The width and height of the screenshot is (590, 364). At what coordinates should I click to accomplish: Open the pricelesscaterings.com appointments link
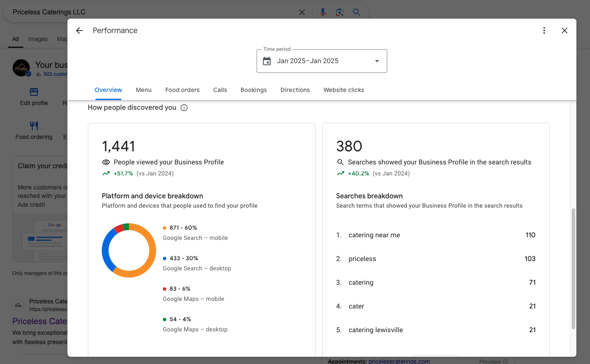tap(399, 361)
